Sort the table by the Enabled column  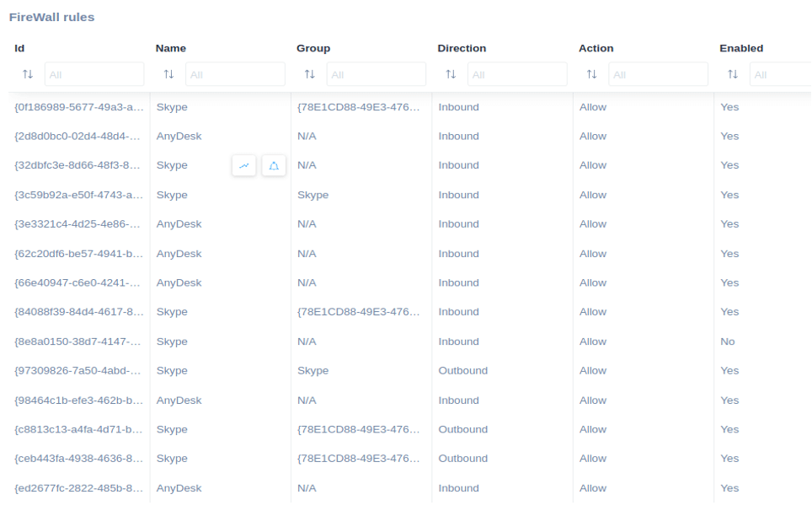point(733,74)
